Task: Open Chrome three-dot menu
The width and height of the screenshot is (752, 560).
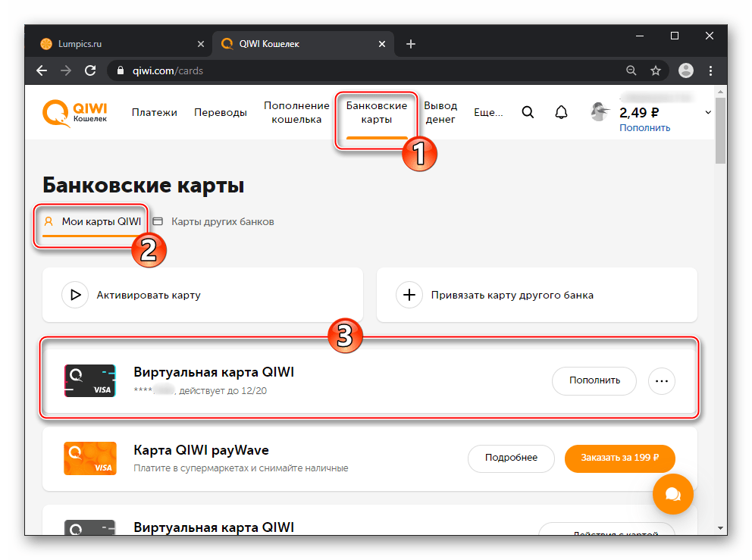Action: point(710,71)
